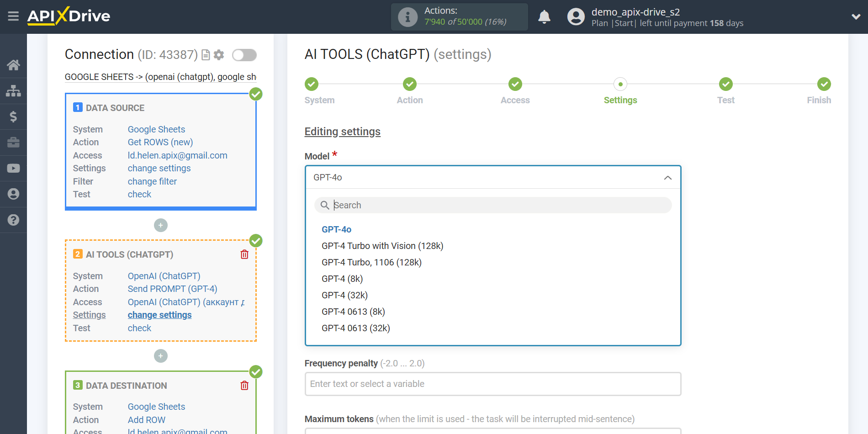
Task: Open the help question sidebar icon
Action: coord(13,220)
